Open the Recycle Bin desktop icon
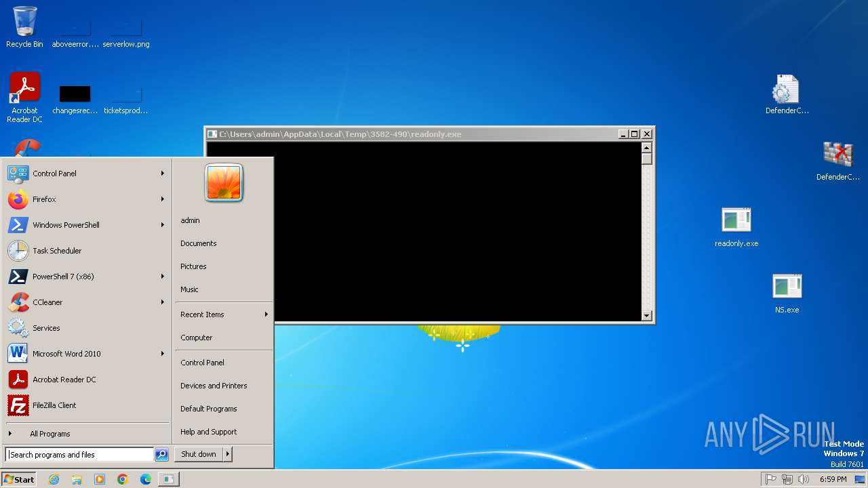 [24, 27]
